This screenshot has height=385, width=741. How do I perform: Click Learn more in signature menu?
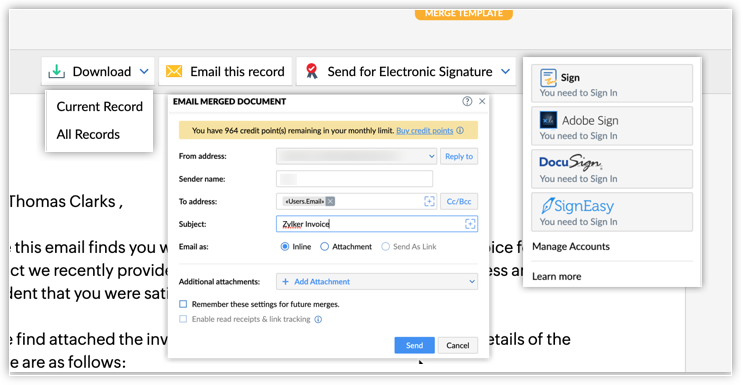click(556, 277)
